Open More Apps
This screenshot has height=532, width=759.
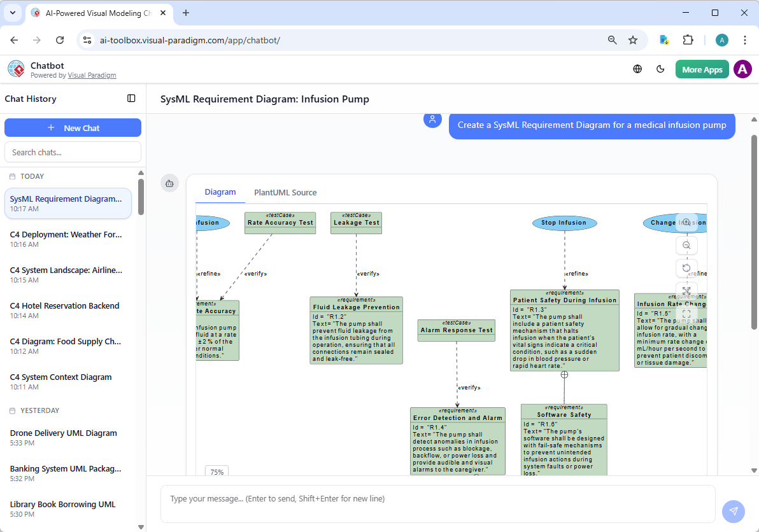702,69
